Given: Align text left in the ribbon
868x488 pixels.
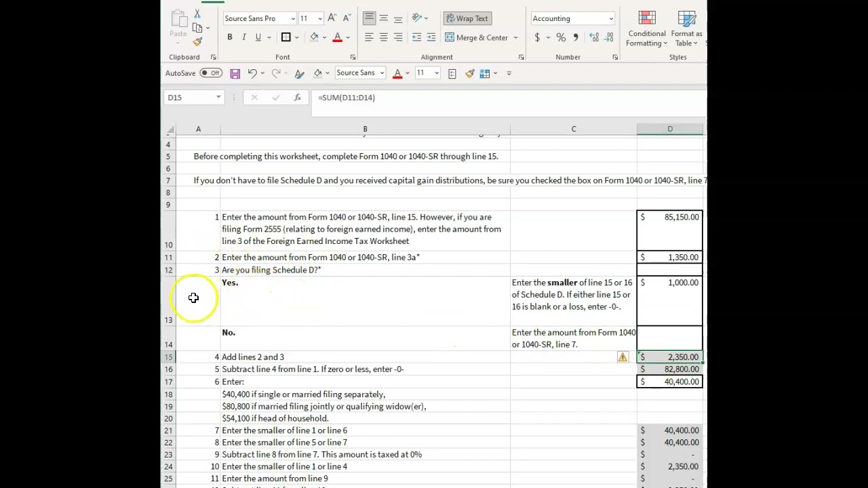Looking at the screenshot, I should (x=369, y=37).
